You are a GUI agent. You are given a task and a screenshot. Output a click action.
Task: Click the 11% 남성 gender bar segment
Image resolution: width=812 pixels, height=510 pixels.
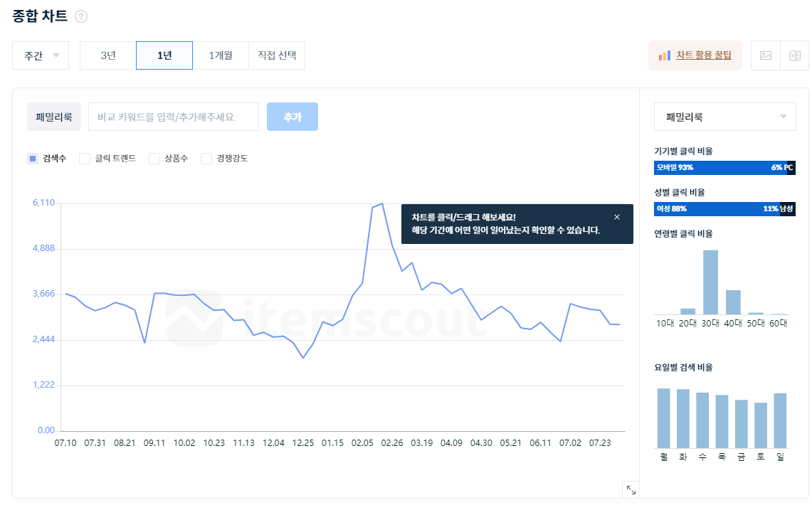(x=787, y=209)
